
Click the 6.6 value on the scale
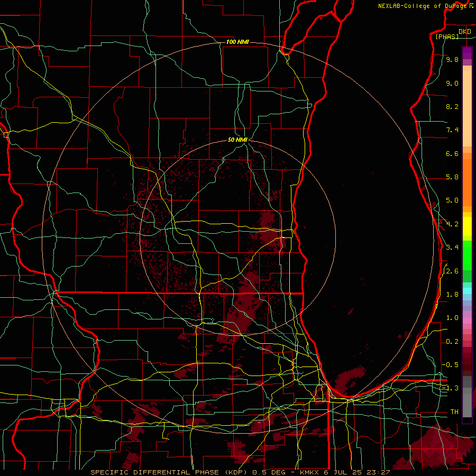coord(452,153)
